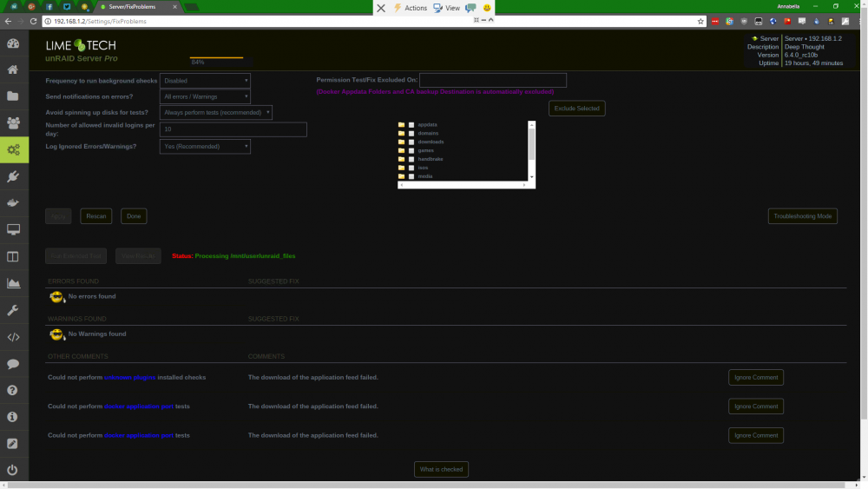Image resolution: width=868 pixels, height=489 pixels.
Task: Click the Exclude Selected button
Action: (x=577, y=109)
